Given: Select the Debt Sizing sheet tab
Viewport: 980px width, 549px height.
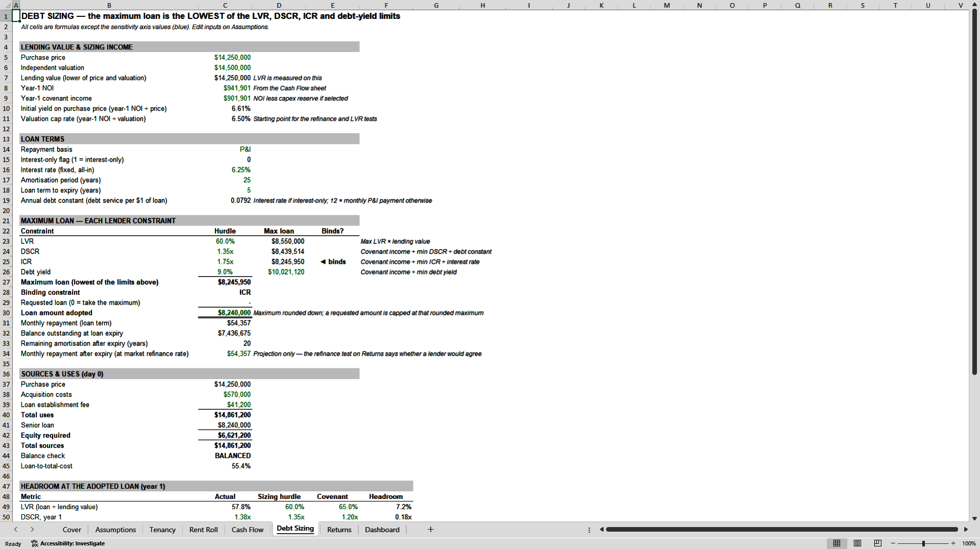Looking at the screenshot, I should point(295,529).
